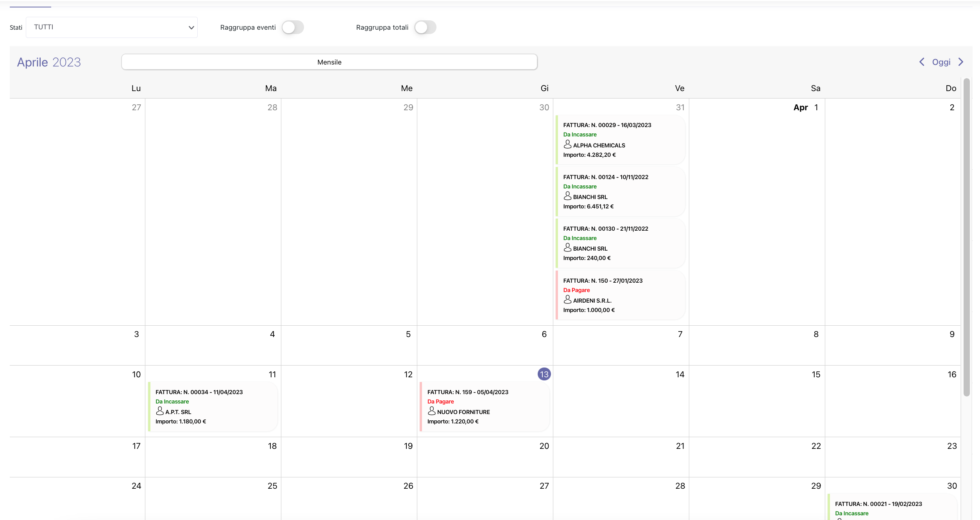The width and height of the screenshot is (980, 520).
Task: Go to the previous month with left chevron
Action: [x=922, y=62]
